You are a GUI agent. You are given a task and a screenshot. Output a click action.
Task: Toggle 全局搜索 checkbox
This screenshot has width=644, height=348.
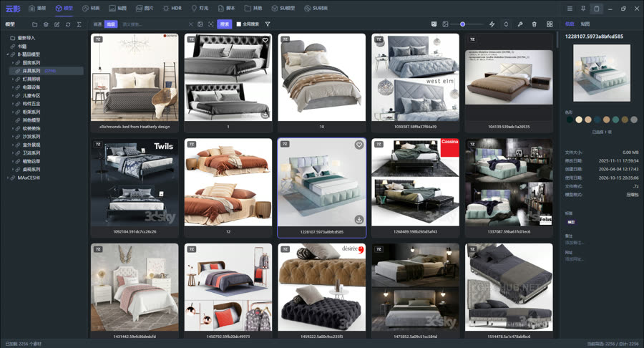(238, 24)
